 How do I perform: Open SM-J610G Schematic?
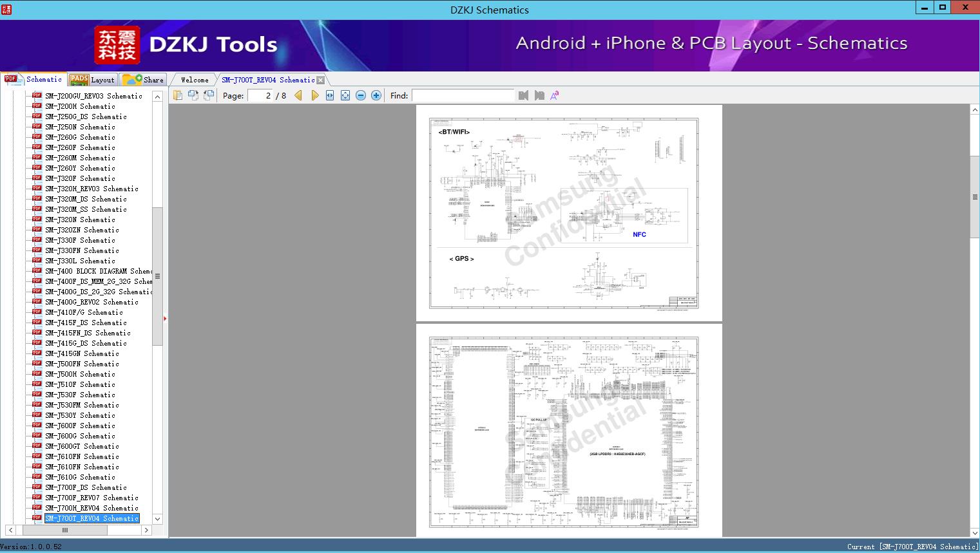(x=80, y=477)
